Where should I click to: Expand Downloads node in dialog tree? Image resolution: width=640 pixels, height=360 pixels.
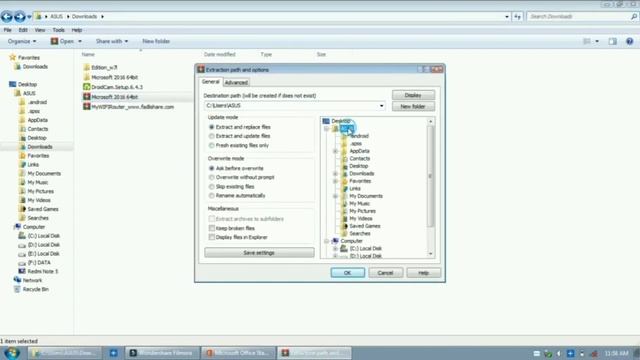(x=336, y=173)
